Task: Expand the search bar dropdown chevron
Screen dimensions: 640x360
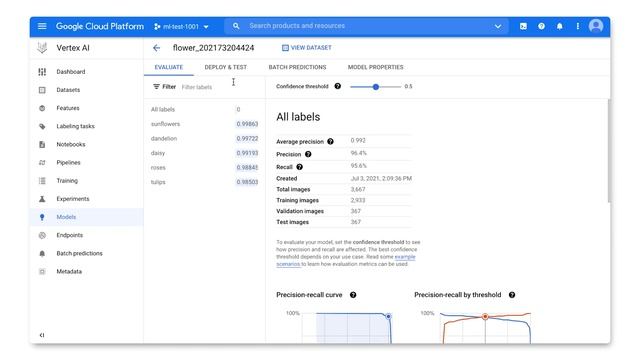Action: pos(498,27)
